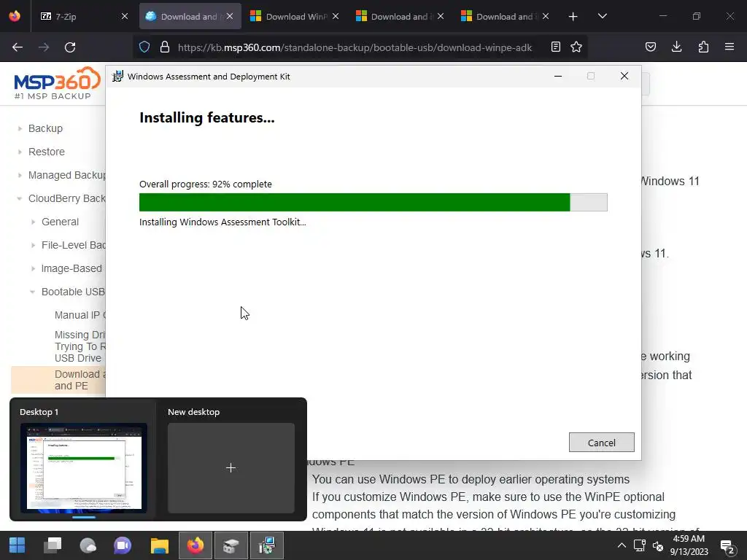747x560 pixels.
Task: Click the Restore sidebar label
Action: pyautogui.click(x=46, y=152)
